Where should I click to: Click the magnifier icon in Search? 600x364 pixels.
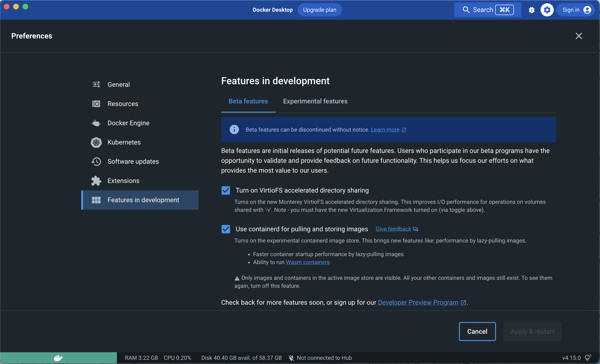(466, 10)
